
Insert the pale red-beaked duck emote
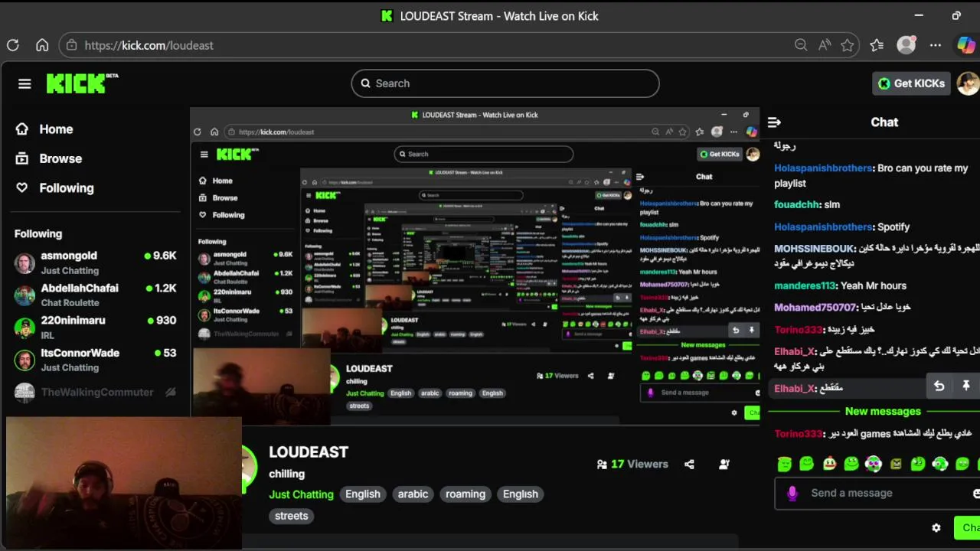(x=829, y=463)
